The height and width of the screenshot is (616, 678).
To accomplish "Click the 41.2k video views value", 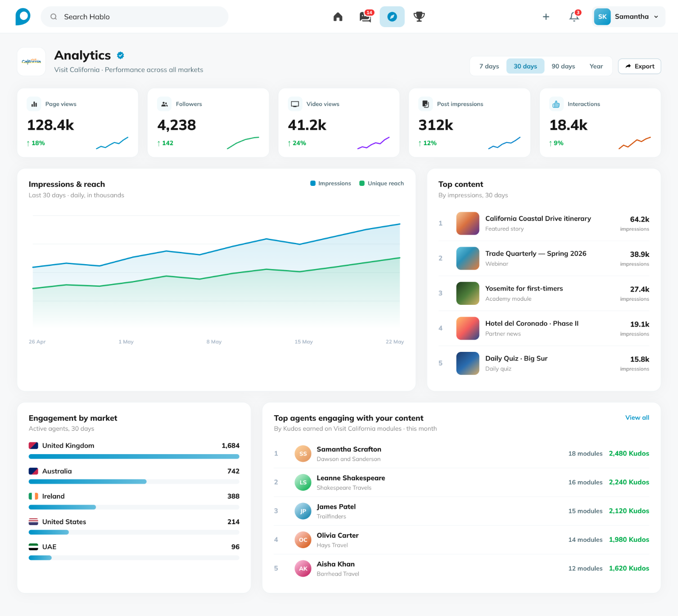I will 307,125.
